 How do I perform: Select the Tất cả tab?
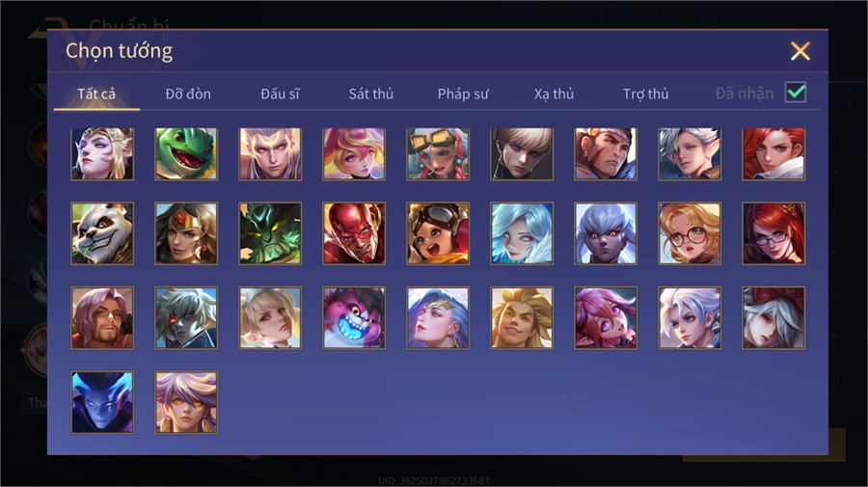point(96,95)
